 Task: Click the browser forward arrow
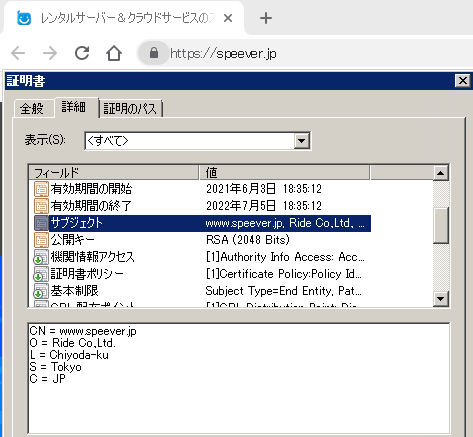click(x=50, y=53)
